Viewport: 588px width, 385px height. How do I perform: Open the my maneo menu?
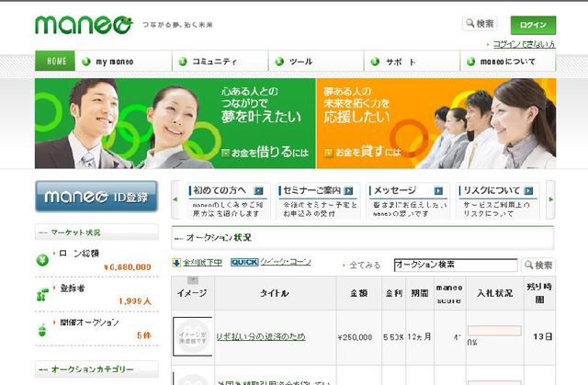(123, 62)
